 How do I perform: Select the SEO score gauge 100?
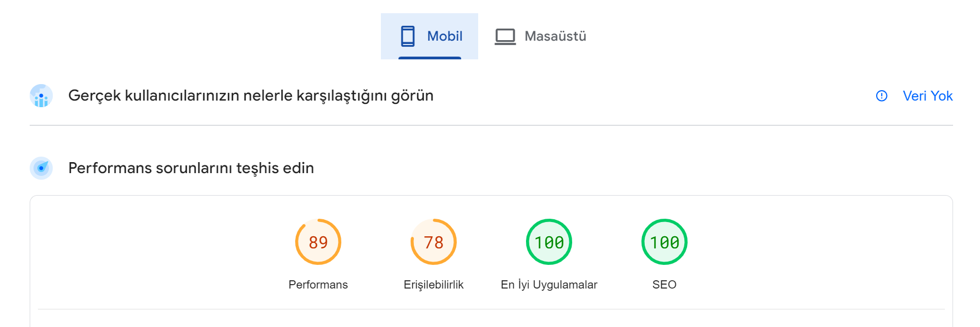click(665, 242)
